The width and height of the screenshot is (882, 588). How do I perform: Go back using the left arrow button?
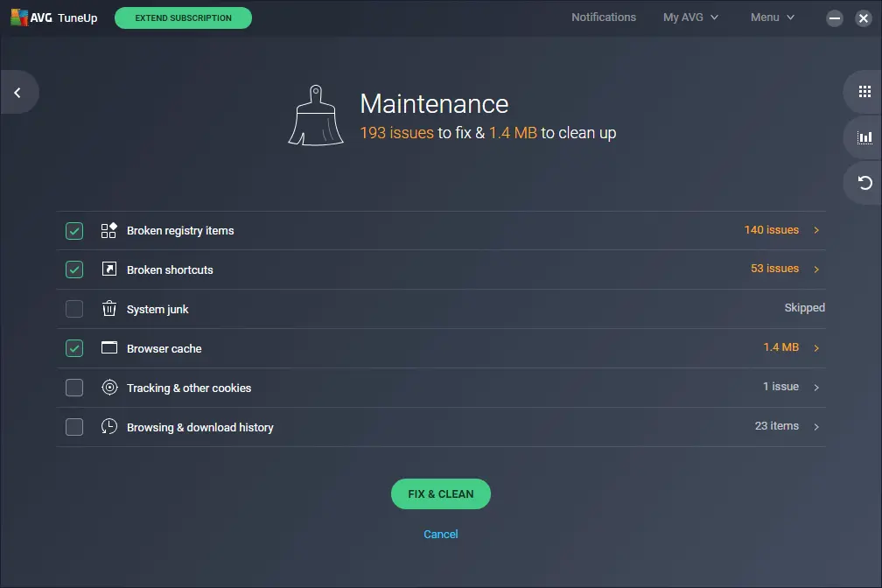18,92
